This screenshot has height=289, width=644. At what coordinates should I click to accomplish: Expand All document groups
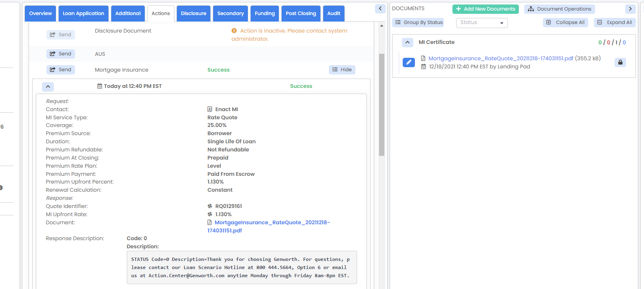[614, 22]
